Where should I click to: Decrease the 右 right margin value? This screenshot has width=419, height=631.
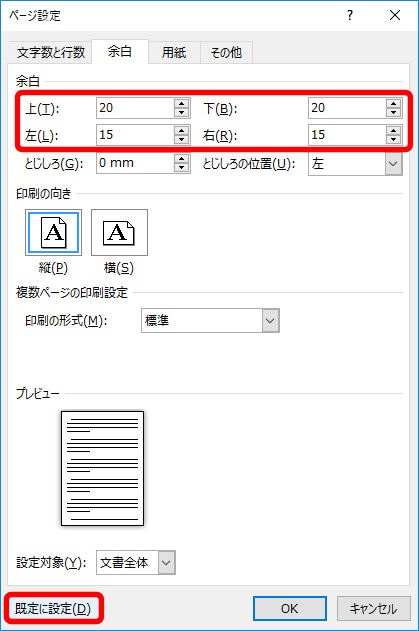click(394, 140)
